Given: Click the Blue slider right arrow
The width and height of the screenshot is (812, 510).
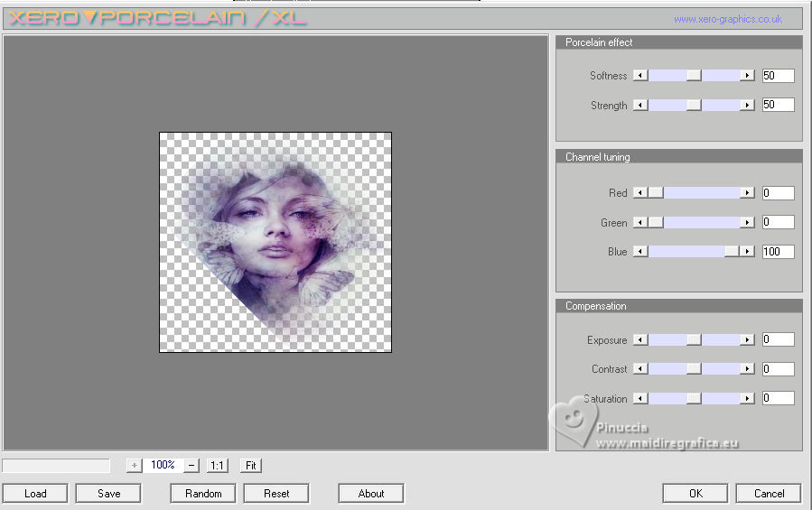Looking at the screenshot, I should click(x=747, y=252).
